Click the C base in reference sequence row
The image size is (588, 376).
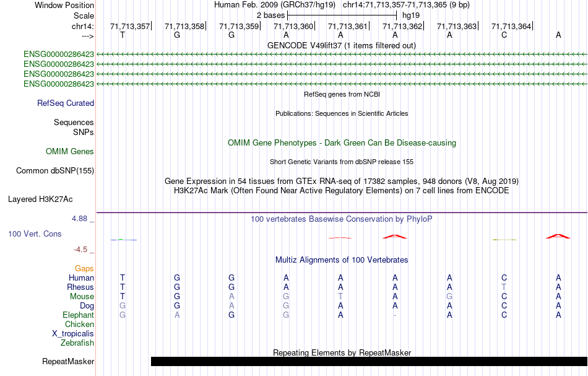(504, 35)
